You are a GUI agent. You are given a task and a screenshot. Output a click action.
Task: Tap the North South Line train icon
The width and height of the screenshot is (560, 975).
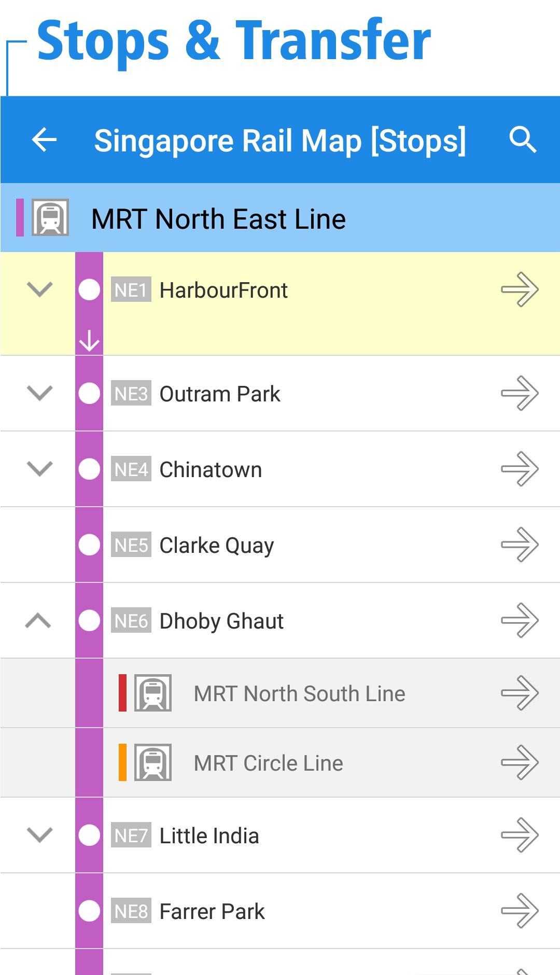point(153,693)
